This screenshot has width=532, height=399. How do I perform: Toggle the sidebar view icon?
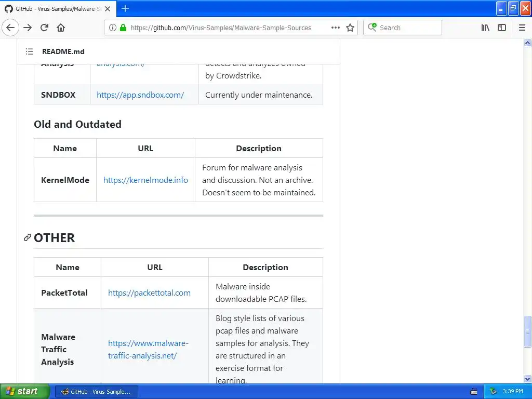(502, 28)
